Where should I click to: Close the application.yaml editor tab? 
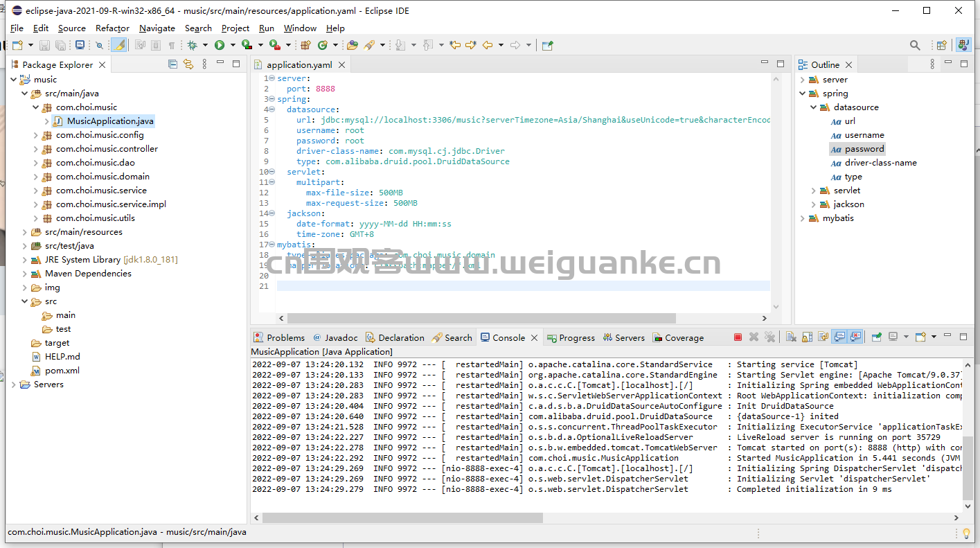pyautogui.click(x=341, y=65)
